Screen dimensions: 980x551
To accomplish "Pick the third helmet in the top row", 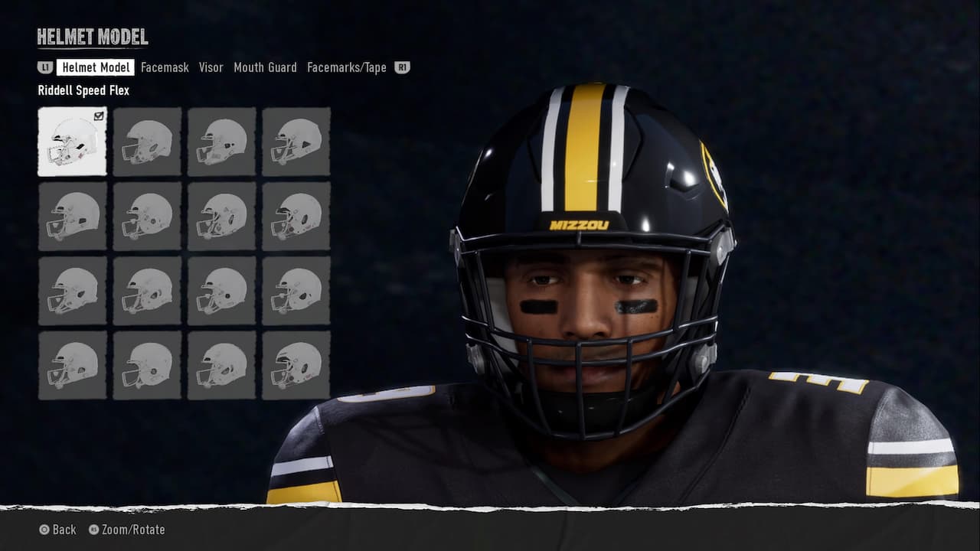I will [221, 142].
